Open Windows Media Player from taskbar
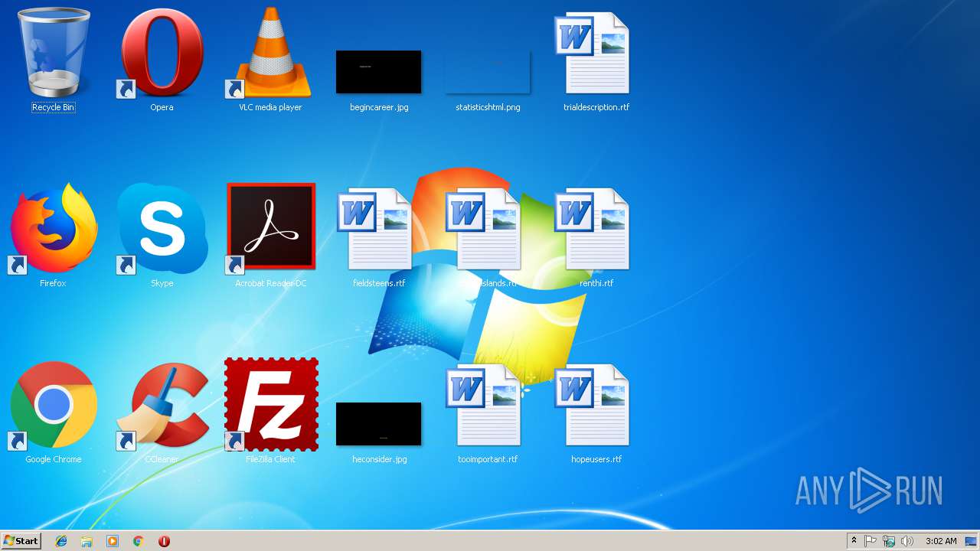This screenshot has height=551, width=980. coord(113,541)
